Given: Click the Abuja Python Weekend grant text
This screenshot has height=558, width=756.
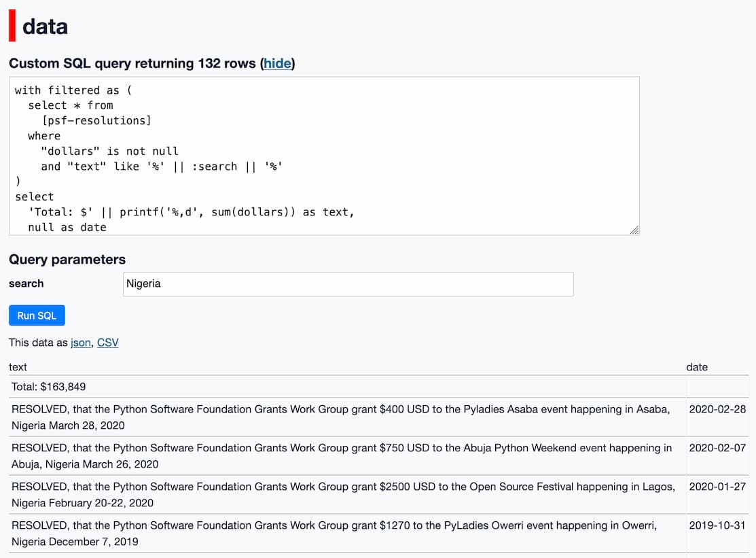Looking at the screenshot, I should click(x=342, y=456).
